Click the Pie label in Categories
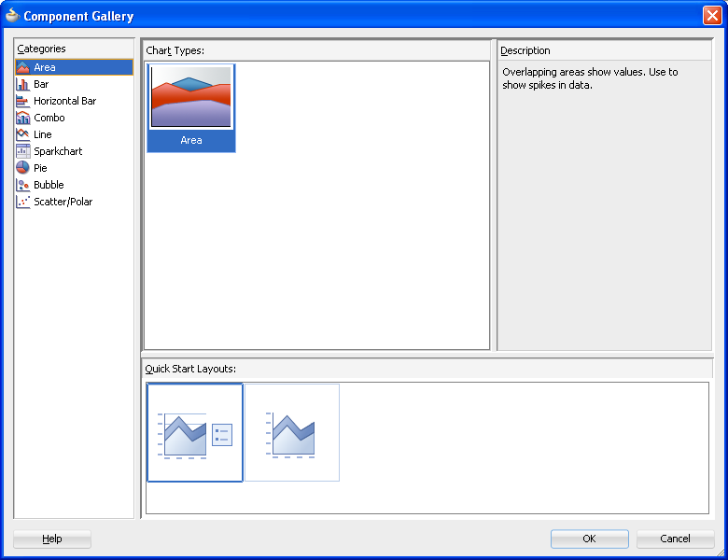Viewport: 728px width, 560px height. (40, 168)
